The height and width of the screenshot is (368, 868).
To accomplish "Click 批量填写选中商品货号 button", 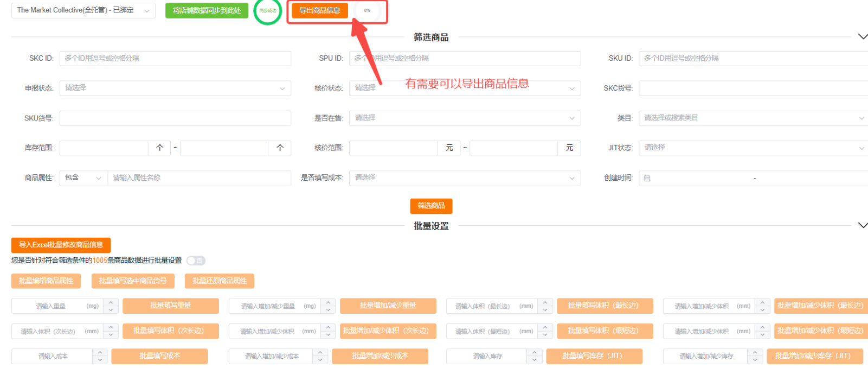I will tap(133, 281).
